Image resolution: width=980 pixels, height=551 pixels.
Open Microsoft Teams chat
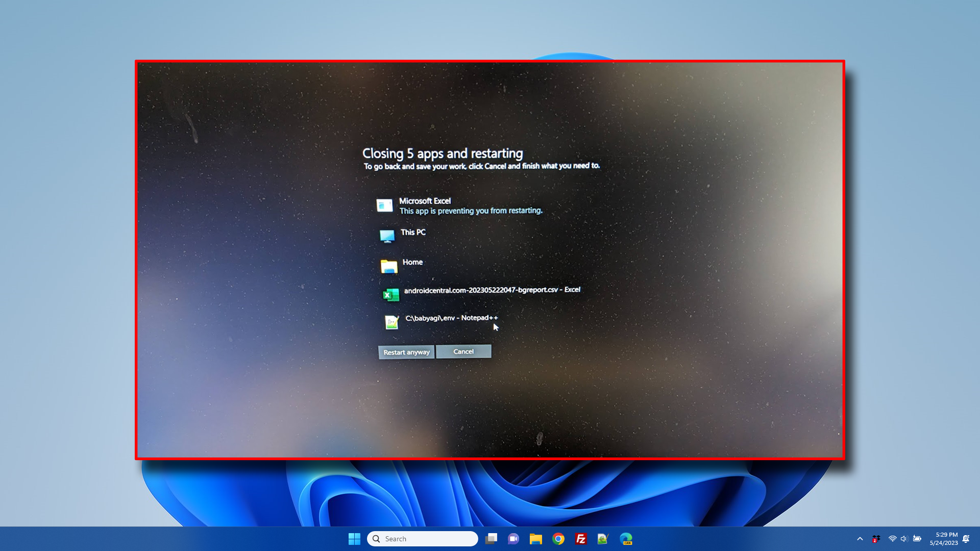pyautogui.click(x=513, y=538)
